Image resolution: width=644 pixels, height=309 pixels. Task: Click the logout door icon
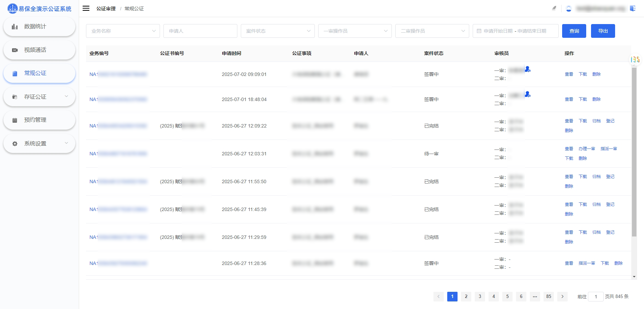[632, 8]
